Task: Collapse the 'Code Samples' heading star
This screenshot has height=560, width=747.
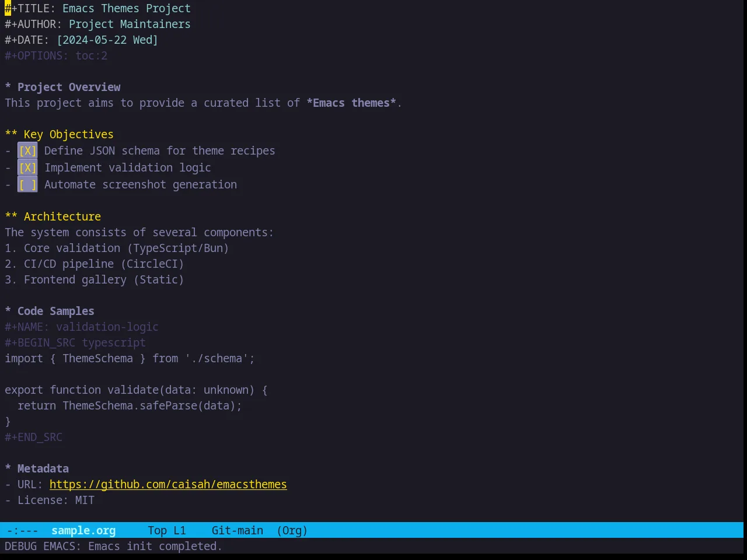Action: tap(8, 311)
